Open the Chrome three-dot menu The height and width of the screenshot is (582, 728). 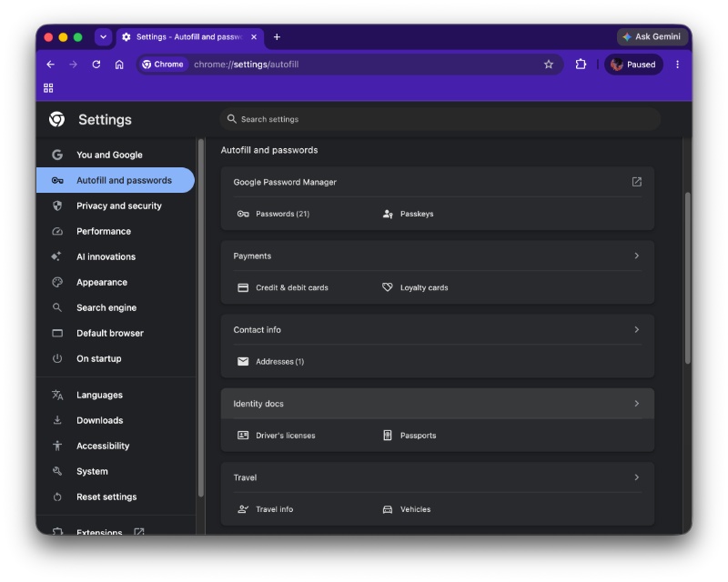[x=677, y=65]
